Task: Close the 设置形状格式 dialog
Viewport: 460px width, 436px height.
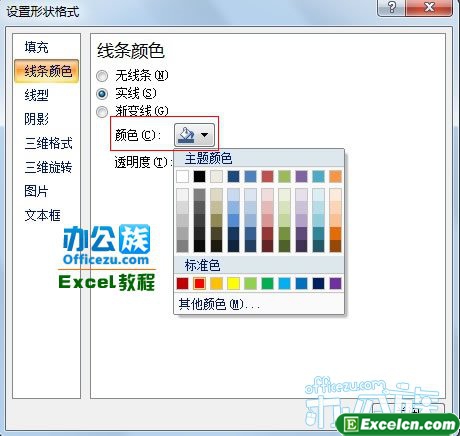Action: click(429, 7)
